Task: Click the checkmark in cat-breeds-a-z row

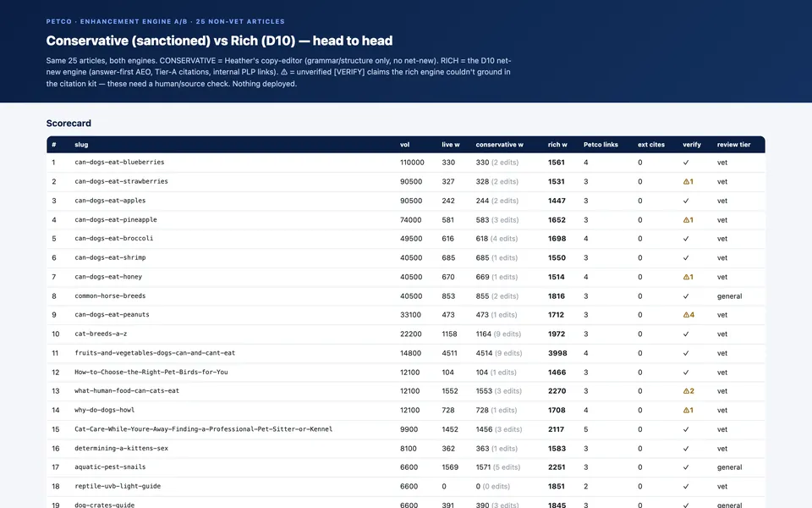Action: click(686, 334)
